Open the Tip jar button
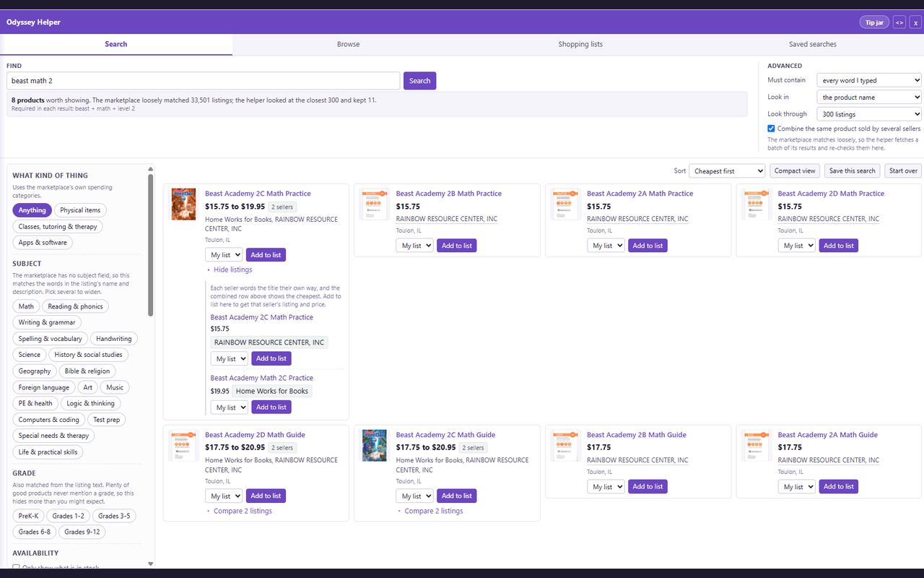924x578 pixels. [874, 22]
